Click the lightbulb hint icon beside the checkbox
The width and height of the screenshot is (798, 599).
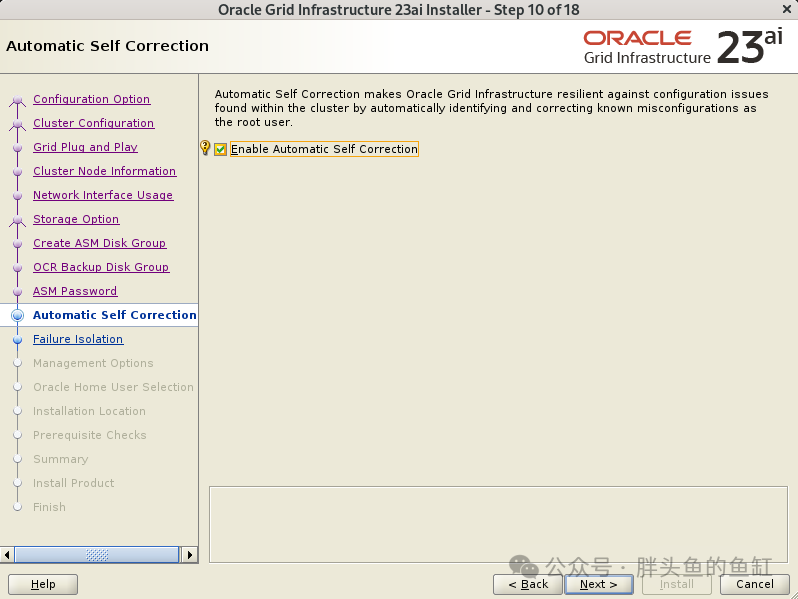(x=205, y=148)
